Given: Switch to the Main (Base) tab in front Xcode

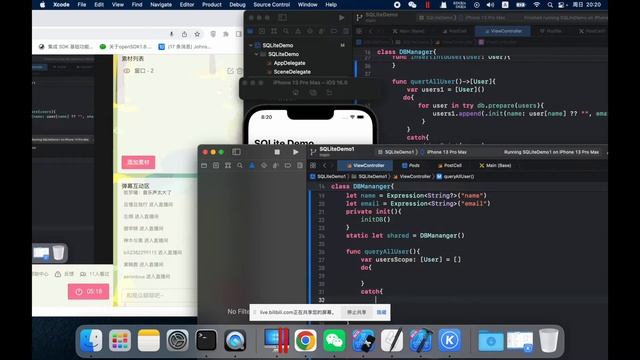Looking at the screenshot, I should click(495, 165).
